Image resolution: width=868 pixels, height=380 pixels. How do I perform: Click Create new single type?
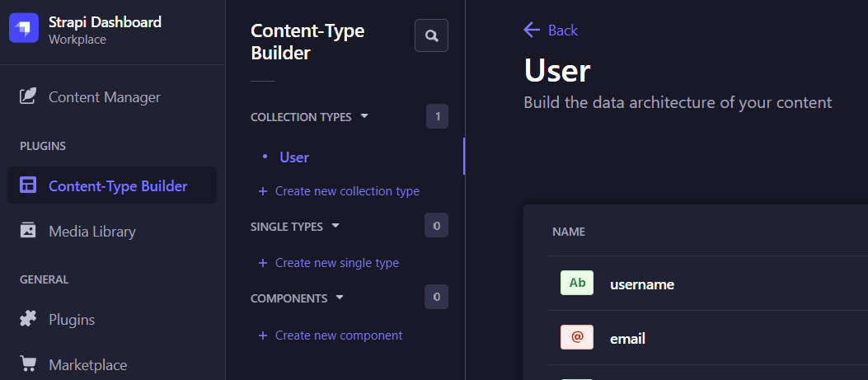336,263
